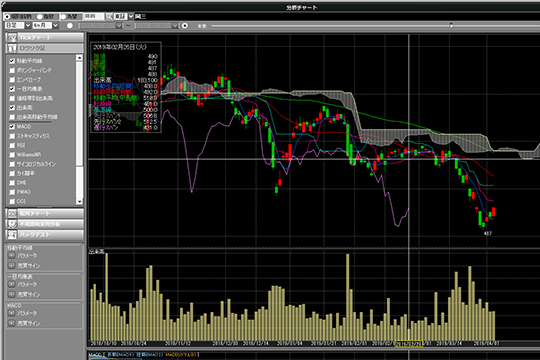
Task: Open the Tick chart panel
Action: 45,37
